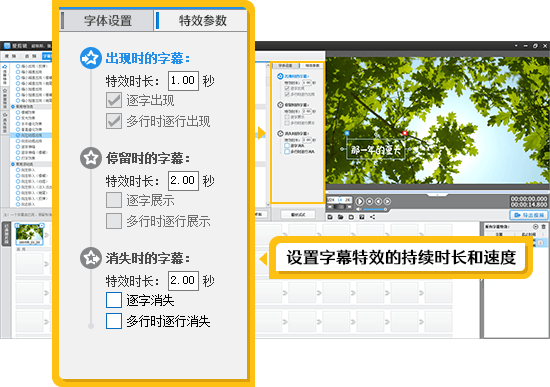Enable the large 逐字消失 checkbox

click(114, 300)
